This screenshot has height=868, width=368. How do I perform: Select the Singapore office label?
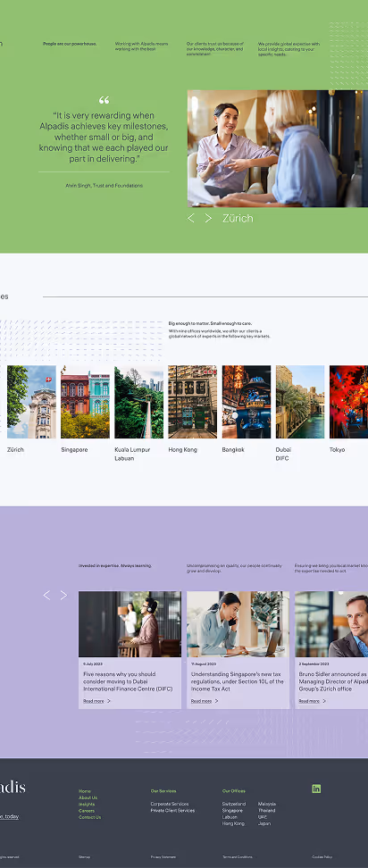pos(74,449)
